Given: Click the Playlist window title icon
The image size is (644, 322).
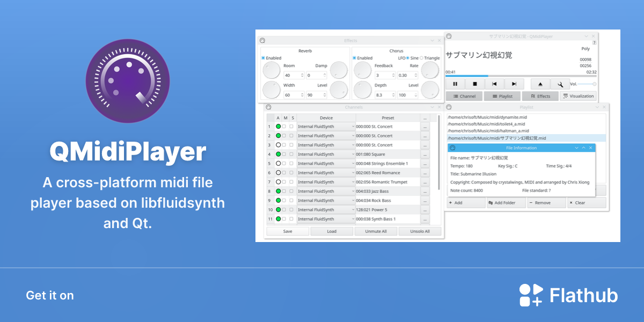Looking at the screenshot, I should [x=449, y=107].
